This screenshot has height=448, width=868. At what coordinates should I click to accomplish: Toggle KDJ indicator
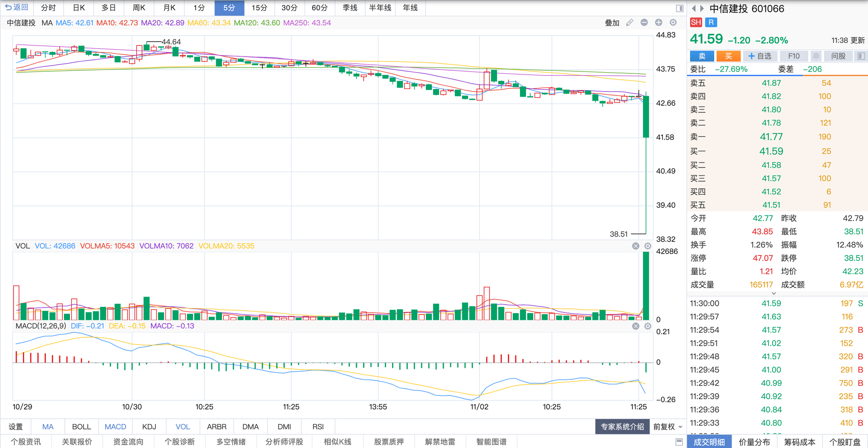(x=149, y=427)
